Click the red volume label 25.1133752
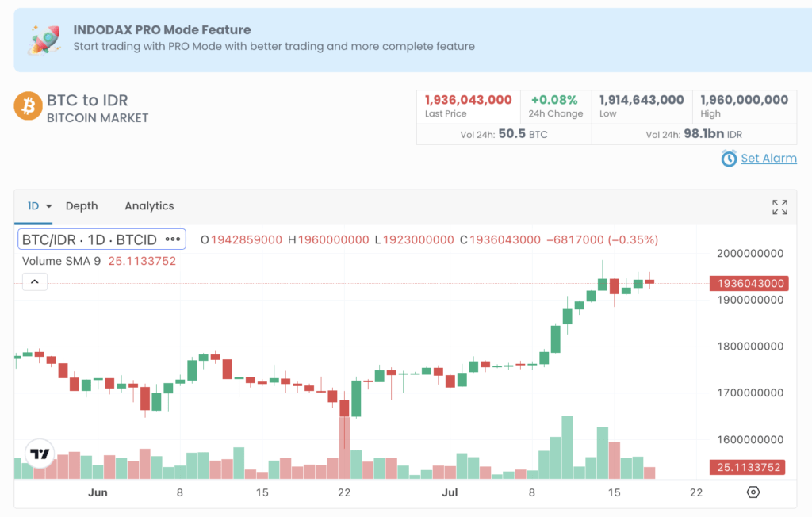Viewport: 812px width, 517px height. (747, 467)
